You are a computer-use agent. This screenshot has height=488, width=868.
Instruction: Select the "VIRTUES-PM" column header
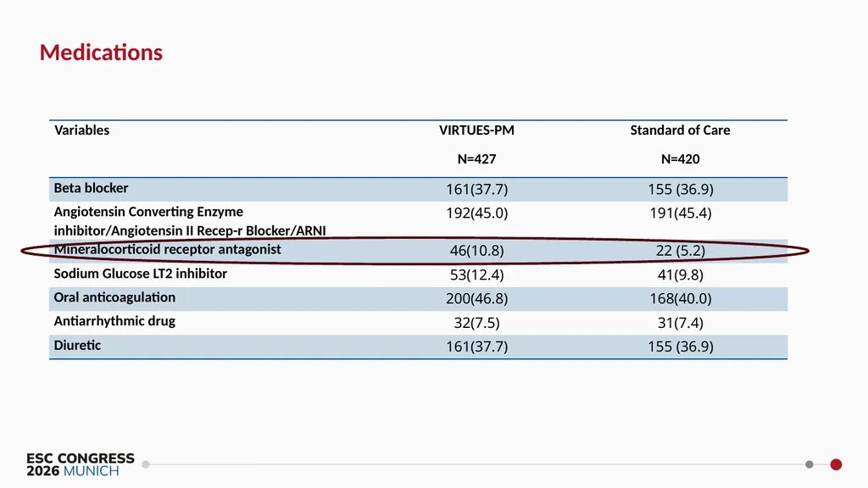pyautogui.click(x=476, y=130)
